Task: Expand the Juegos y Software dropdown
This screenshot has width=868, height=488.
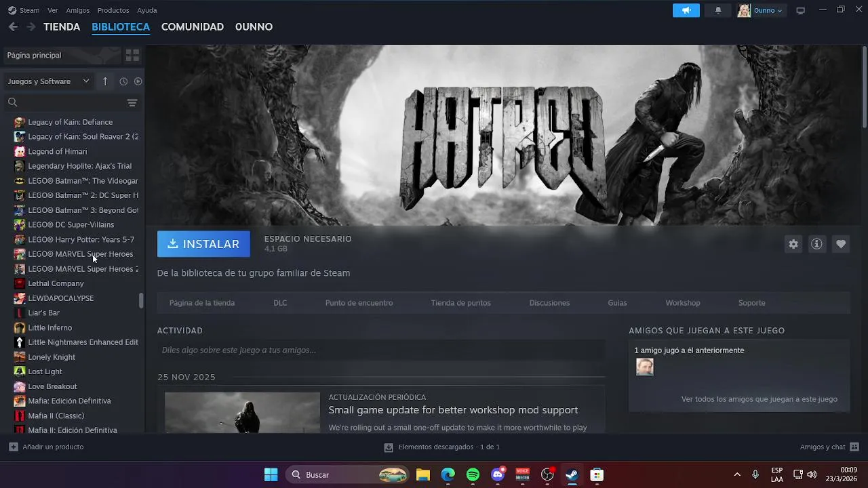Action: tap(49, 81)
